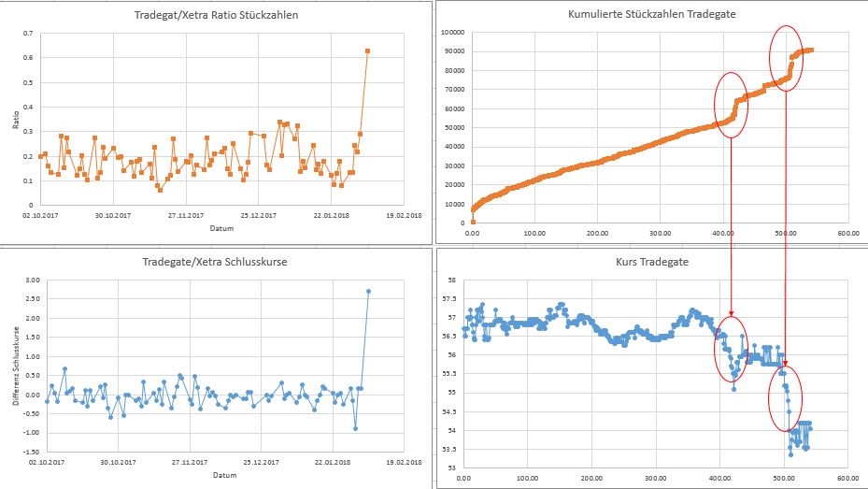Screen dimensions: 868x489
Task: Click '55.5' axis label in Kurs Tradegate chart
Action: pos(448,374)
